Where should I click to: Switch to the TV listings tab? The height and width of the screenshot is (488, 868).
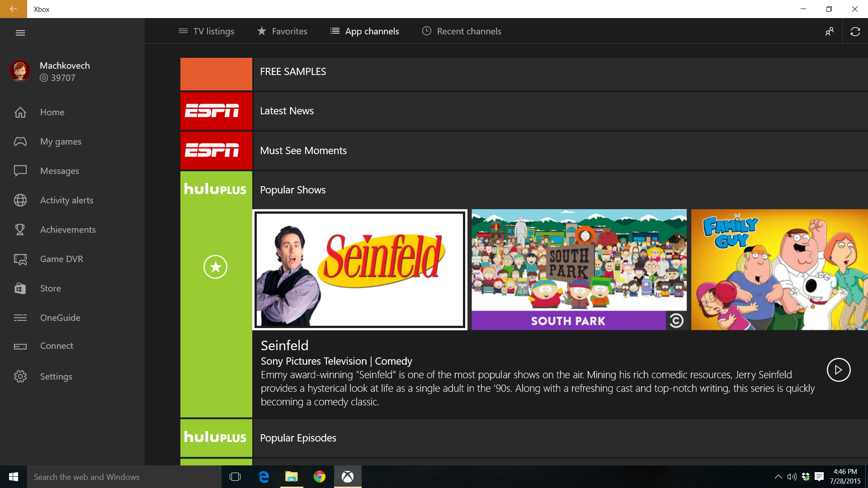pos(206,31)
